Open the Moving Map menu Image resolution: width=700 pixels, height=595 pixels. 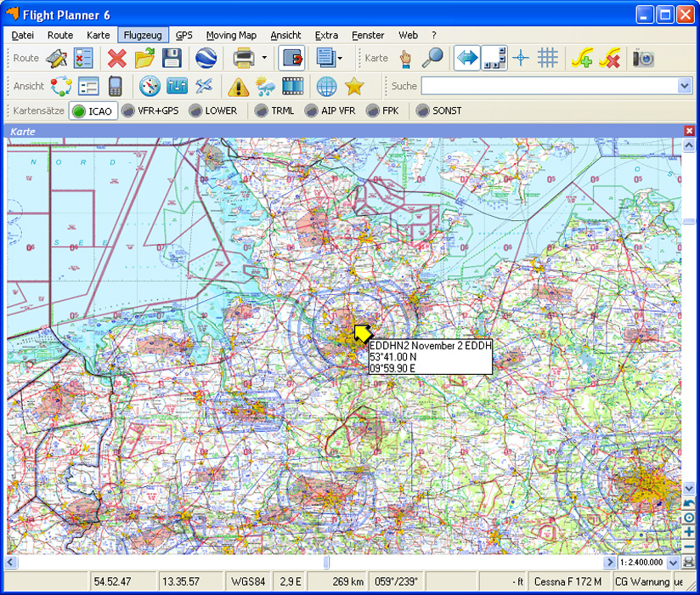click(231, 36)
